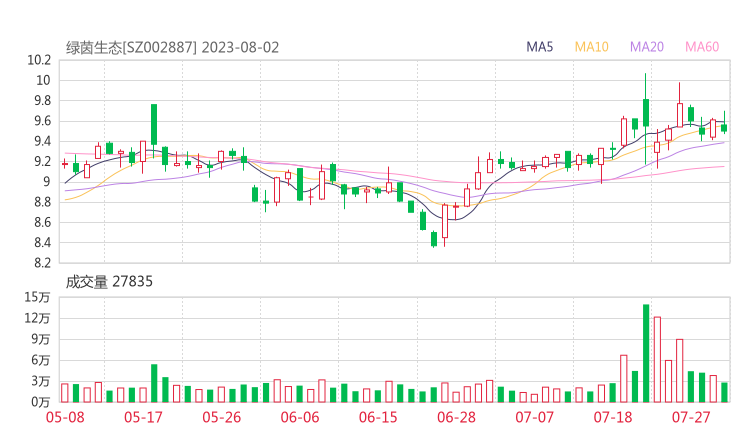Viewport: 740px width, 440px height.
Task: Click the 05-17 date axis label
Action: click(x=143, y=417)
